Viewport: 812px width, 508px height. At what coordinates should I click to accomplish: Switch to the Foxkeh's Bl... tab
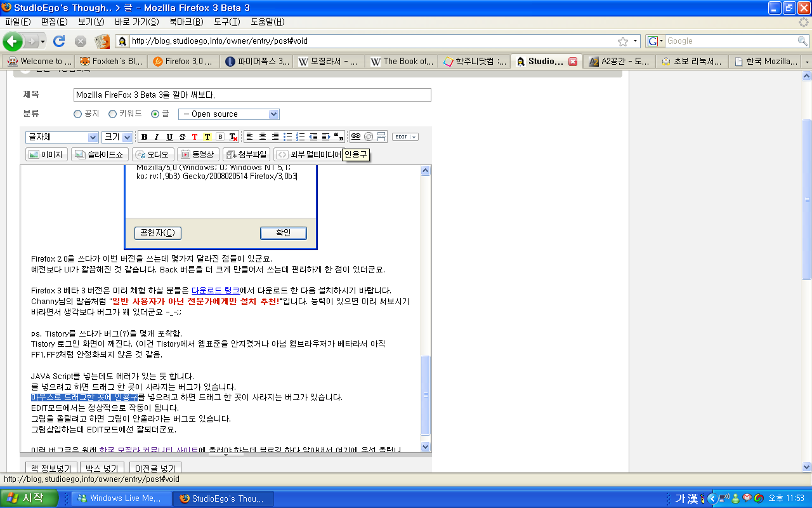click(x=110, y=62)
